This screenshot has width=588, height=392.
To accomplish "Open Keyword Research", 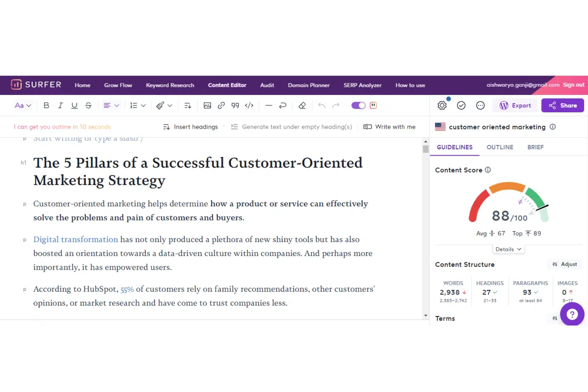I will (x=170, y=85).
